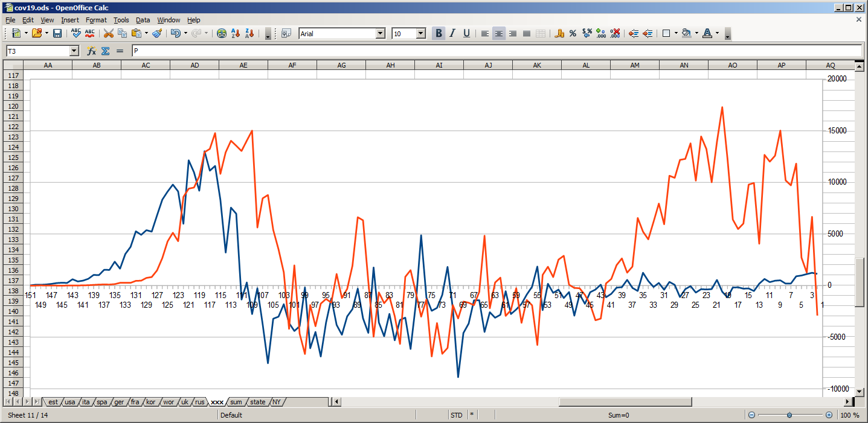Apply percent number format
Screen dimensions: 868x423
pos(573,33)
